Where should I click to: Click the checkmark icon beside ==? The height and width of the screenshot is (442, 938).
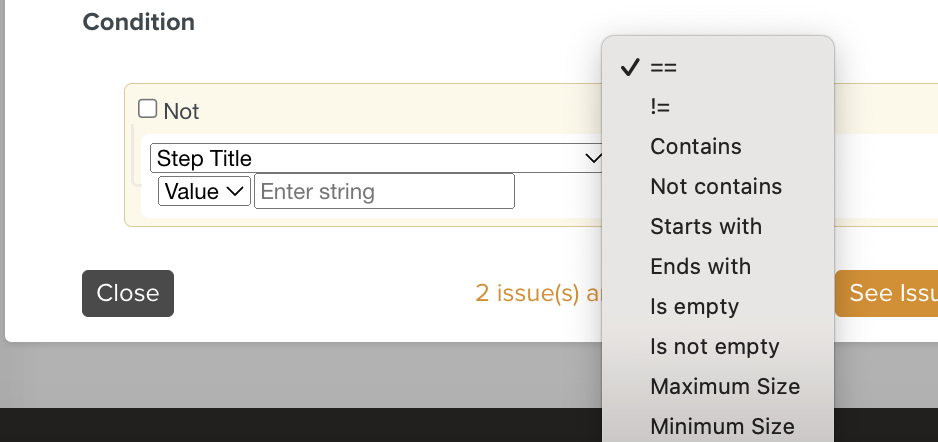click(x=629, y=67)
